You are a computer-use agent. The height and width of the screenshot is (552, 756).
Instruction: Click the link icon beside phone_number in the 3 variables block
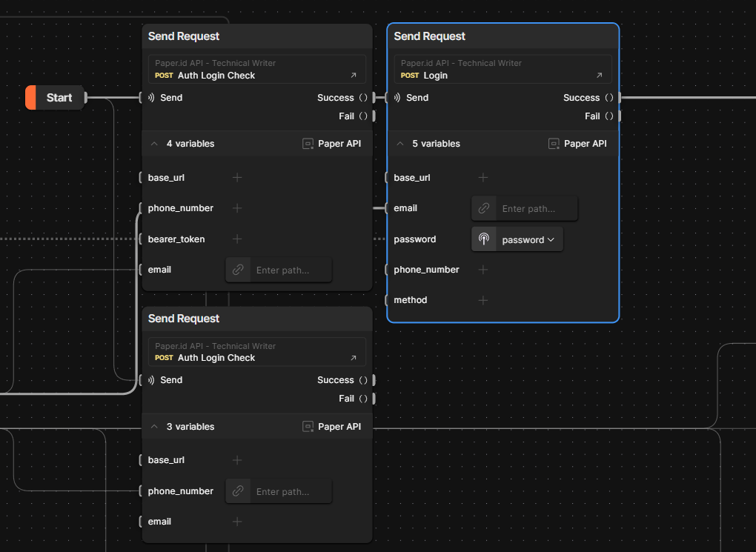238,491
